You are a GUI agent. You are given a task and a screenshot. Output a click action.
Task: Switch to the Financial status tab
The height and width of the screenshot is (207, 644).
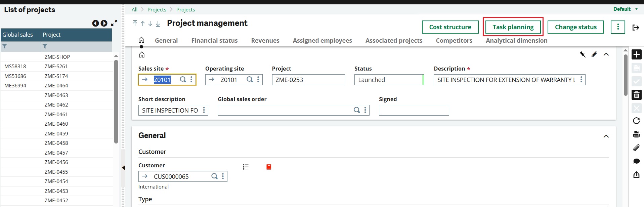[x=214, y=40]
